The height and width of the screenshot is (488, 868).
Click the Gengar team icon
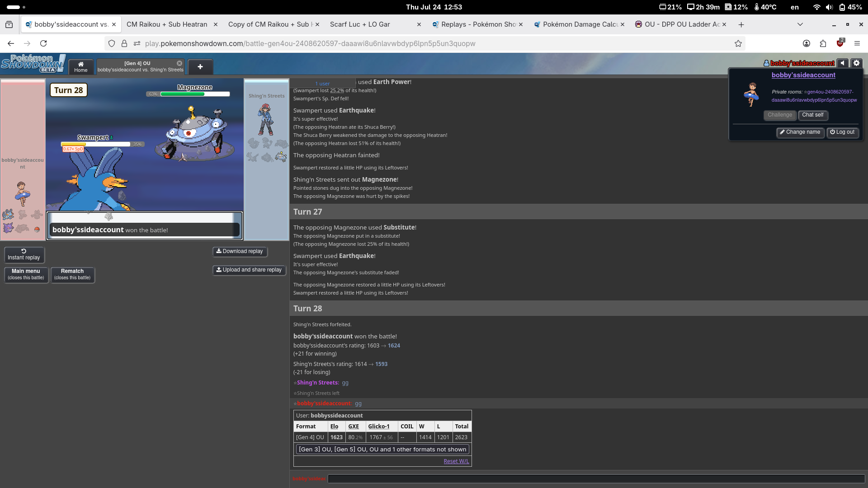(8, 227)
